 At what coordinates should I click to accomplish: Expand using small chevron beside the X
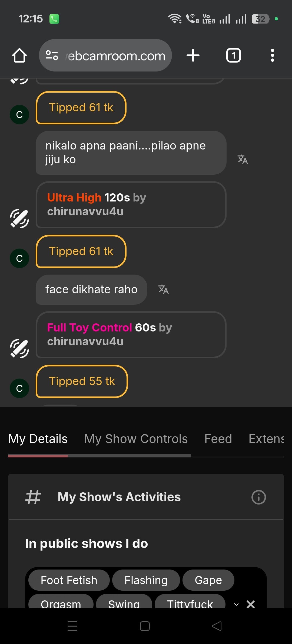point(236,604)
